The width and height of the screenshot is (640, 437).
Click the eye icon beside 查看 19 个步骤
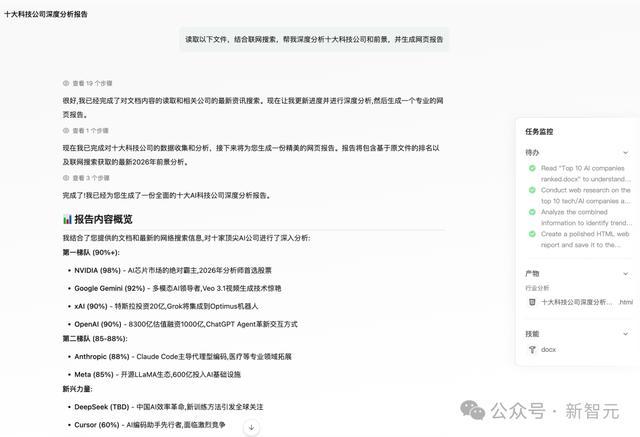(x=66, y=84)
